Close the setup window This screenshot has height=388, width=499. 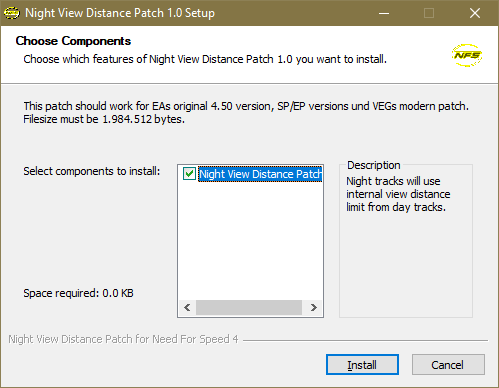475,13
